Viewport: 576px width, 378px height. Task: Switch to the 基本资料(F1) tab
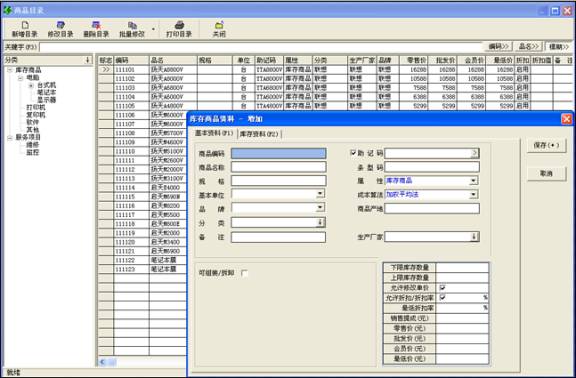click(214, 133)
